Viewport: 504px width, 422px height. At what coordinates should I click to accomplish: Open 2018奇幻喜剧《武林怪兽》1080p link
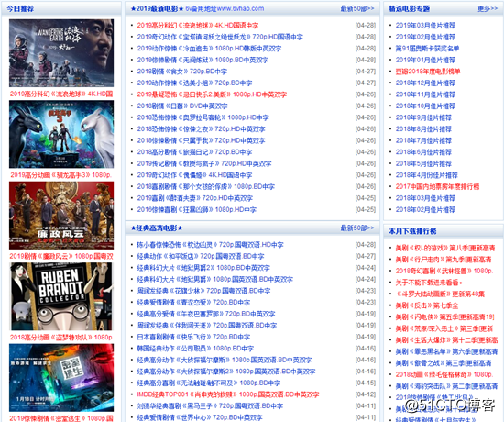pyautogui.click(x=444, y=271)
